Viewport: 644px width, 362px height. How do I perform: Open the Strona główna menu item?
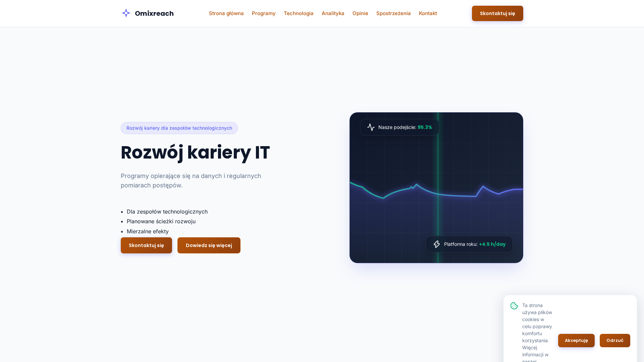pos(226,13)
